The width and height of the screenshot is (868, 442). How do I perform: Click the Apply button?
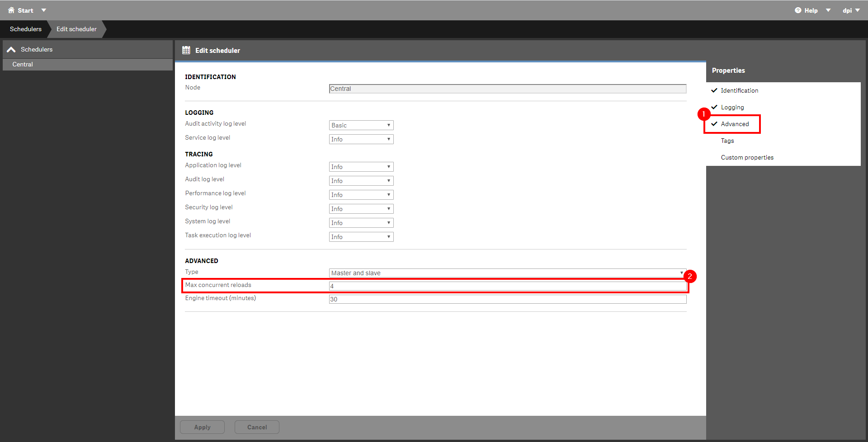(202, 427)
